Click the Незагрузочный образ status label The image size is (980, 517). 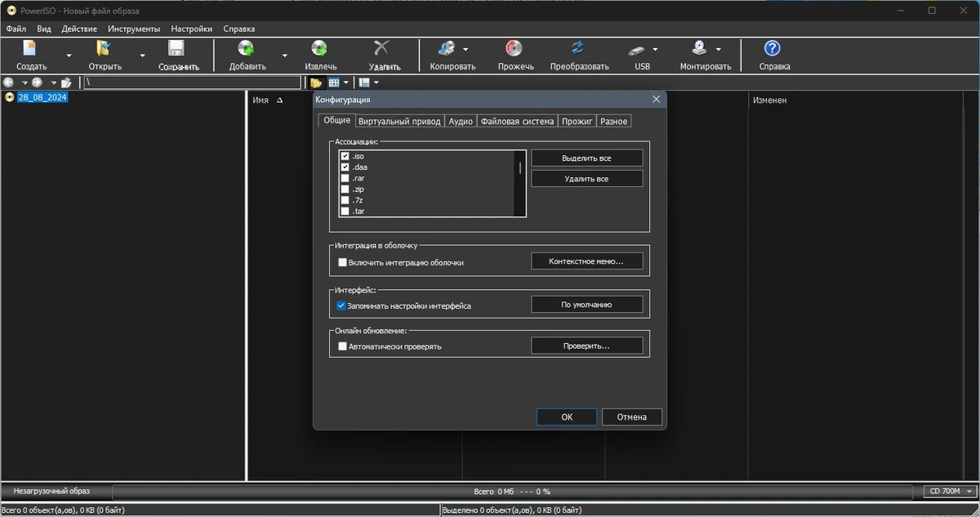(51, 491)
